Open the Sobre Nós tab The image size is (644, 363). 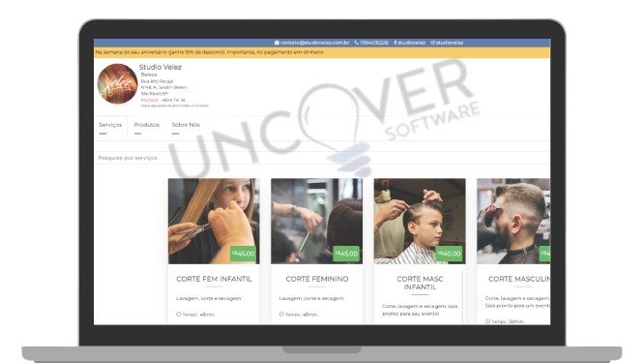pyautogui.click(x=186, y=125)
